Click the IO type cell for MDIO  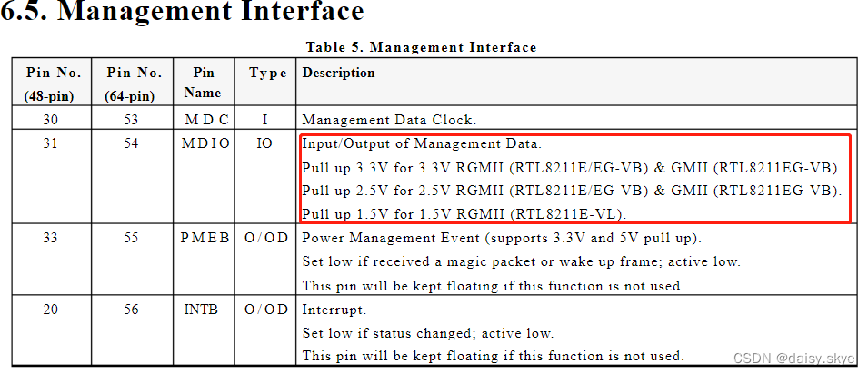coord(264,143)
